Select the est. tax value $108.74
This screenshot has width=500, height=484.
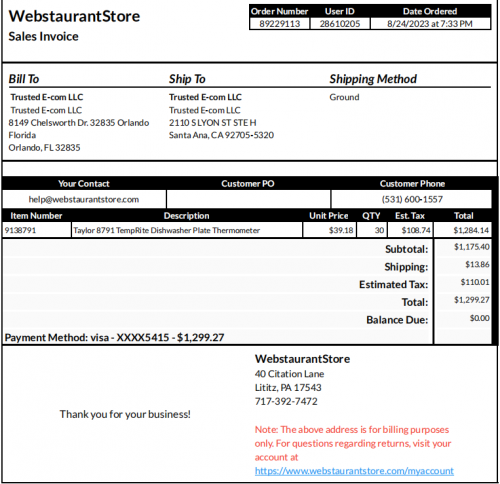coord(416,230)
